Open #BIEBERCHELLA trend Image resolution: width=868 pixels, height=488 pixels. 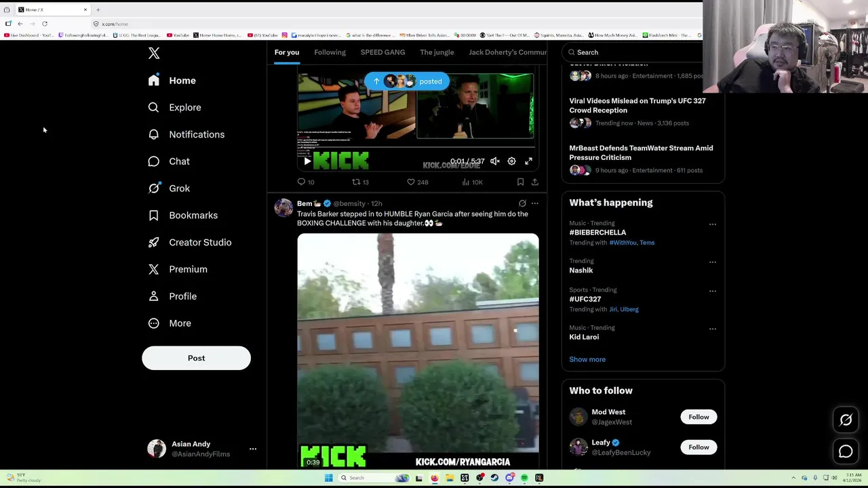(597, 232)
